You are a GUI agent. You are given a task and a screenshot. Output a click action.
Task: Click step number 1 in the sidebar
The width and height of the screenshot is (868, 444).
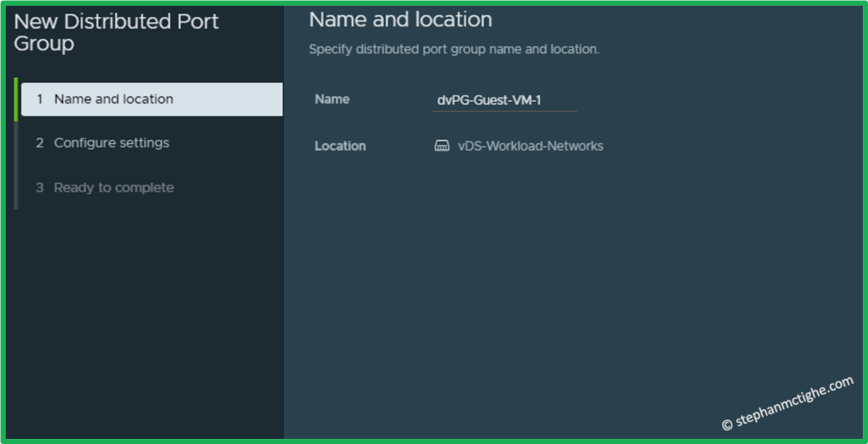tap(39, 99)
